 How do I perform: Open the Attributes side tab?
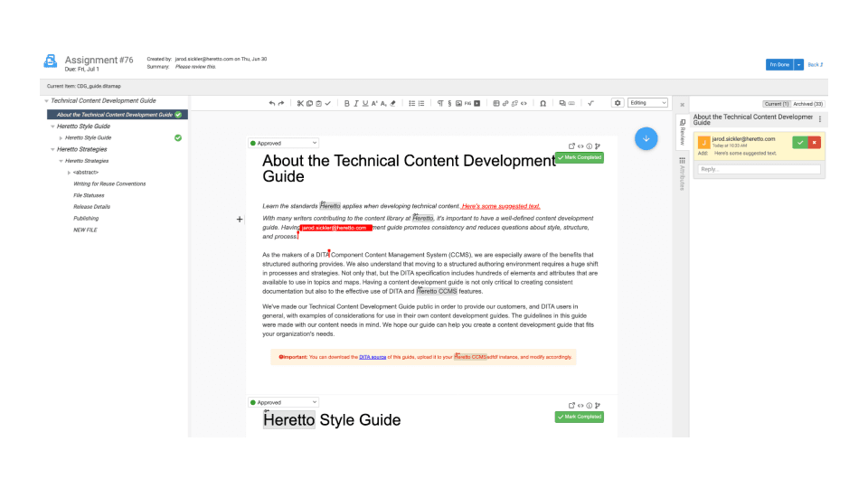click(x=682, y=173)
